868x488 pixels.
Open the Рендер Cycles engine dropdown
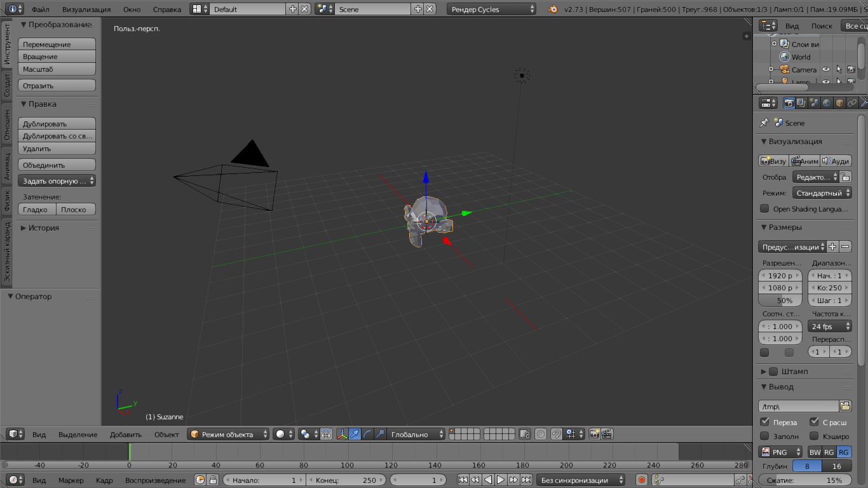click(x=491, y=10)
